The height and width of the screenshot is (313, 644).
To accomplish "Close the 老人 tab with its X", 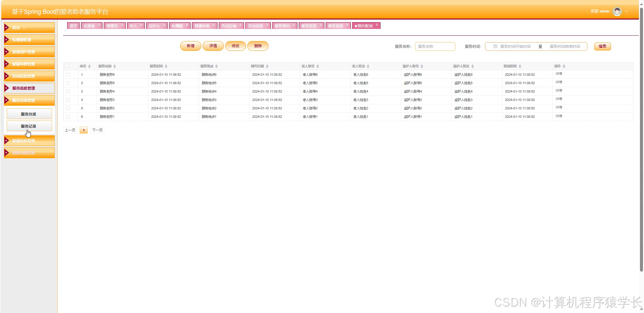I will (141, 25).
